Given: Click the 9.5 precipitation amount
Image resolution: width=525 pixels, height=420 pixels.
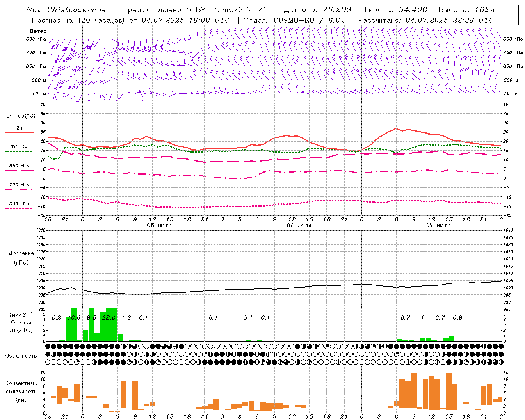Looking at the screenshot, I should click(91, 318).
